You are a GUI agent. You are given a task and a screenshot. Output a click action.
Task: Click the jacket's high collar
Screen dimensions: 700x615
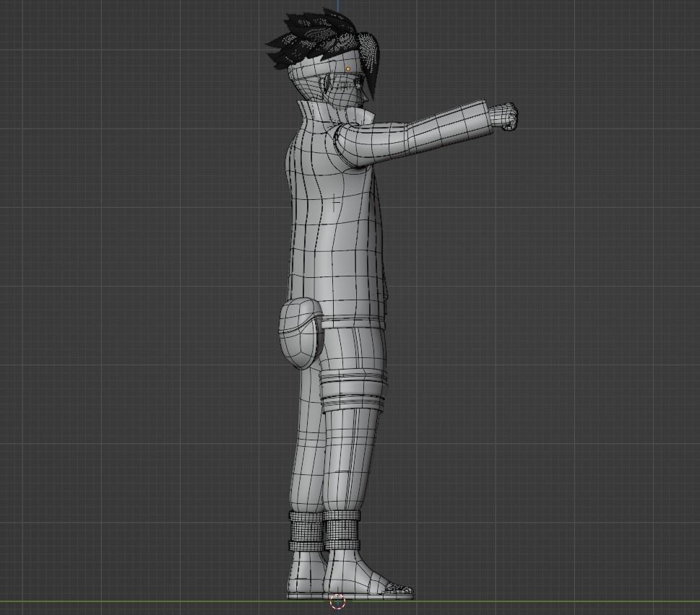[x=336, y=114]
